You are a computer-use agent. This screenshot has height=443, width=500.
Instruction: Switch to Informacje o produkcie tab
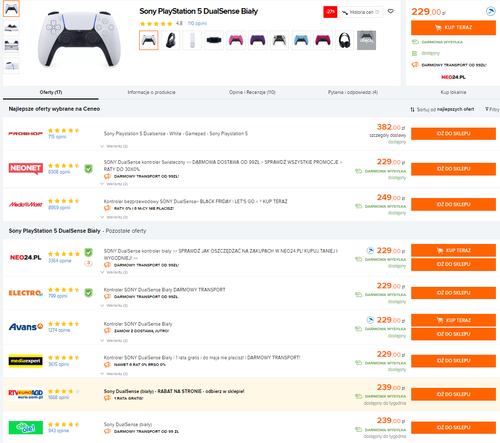pos(151,92)
